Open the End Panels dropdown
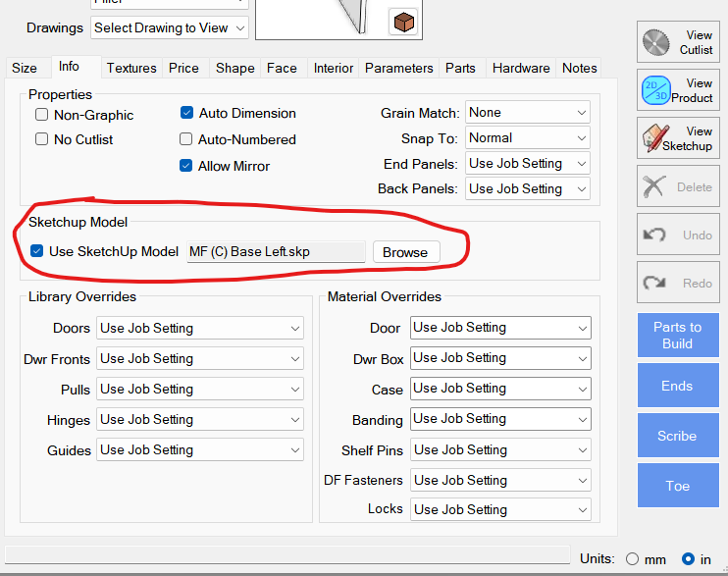This screenshot has height=576, width=728. [x=528, y=164]
